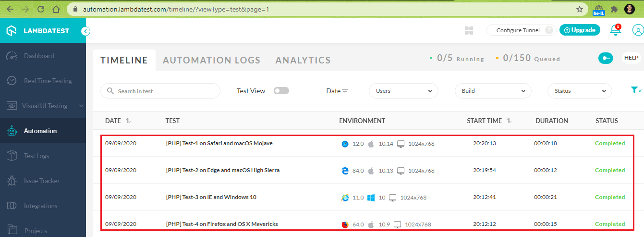Screen dimensions: 644x237
Task: Toggle the Test View switch
Action: pos(281,91)
